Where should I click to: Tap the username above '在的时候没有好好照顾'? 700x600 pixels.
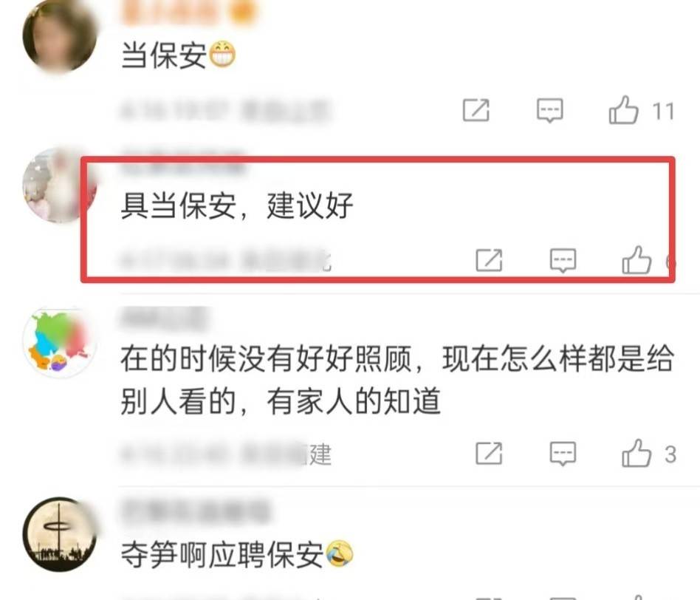(163, 318)
